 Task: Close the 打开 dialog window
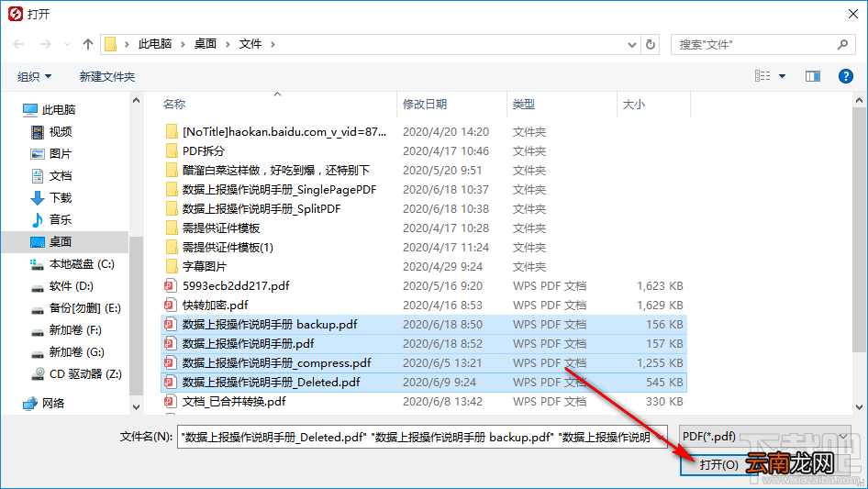(853, 14)
